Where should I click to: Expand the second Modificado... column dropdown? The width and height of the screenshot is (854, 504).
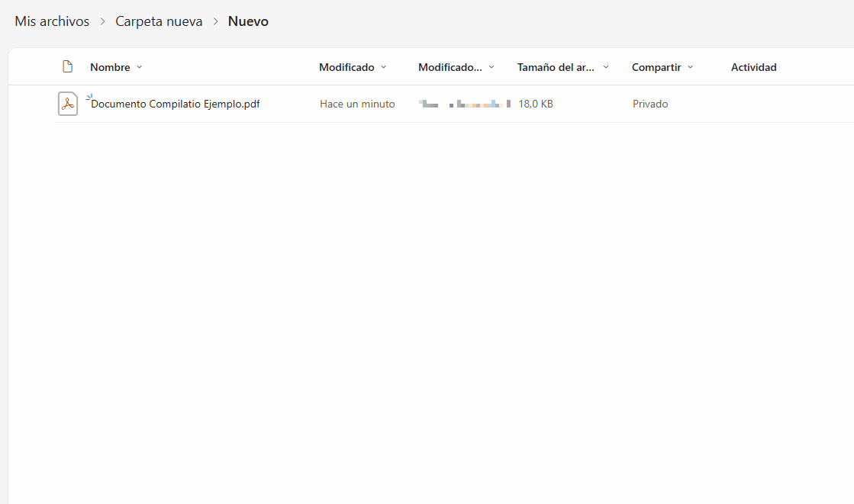492,67
